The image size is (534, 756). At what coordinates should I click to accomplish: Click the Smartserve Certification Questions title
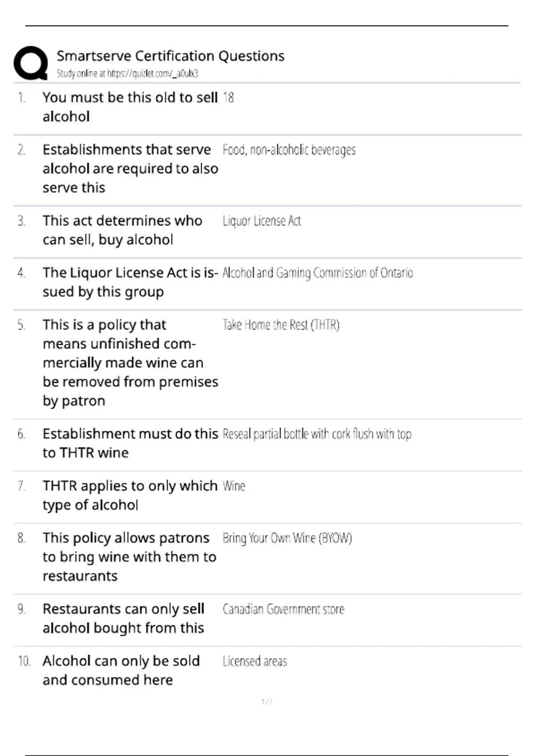coord(170,56)
